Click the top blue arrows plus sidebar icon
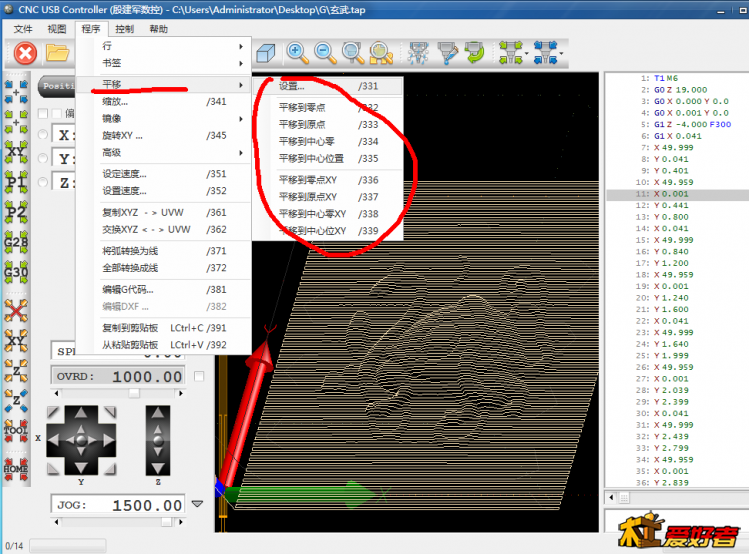The image size is (749, 554). point(16,92)
